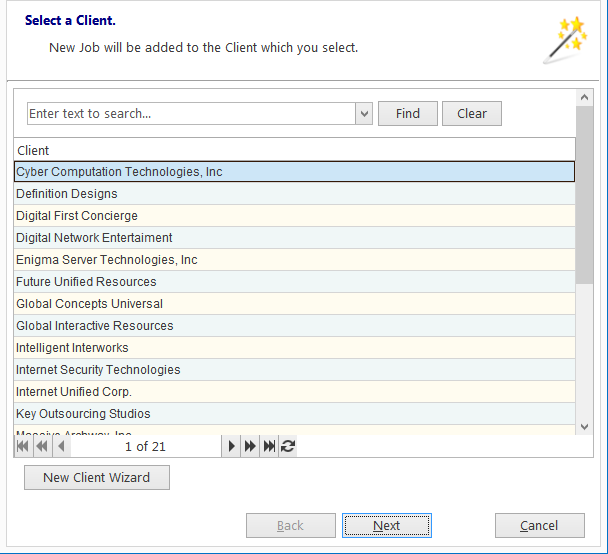Click the disabled Back button
The image size is (608, 554).
tap(291, 526)
